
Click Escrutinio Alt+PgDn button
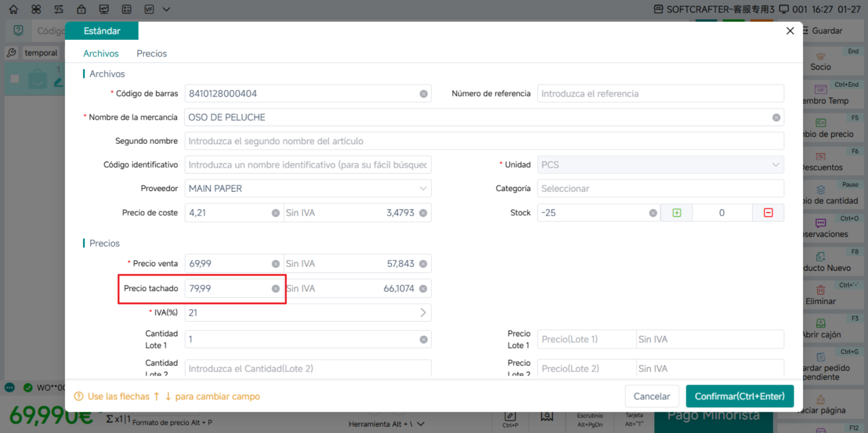[590, 420]
